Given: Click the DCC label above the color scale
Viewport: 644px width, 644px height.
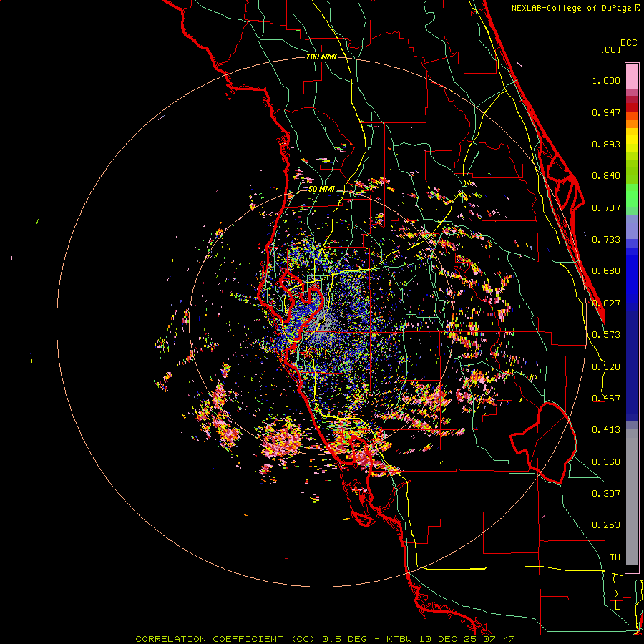Looking at the screenshot, I should [x=629, y=43].
